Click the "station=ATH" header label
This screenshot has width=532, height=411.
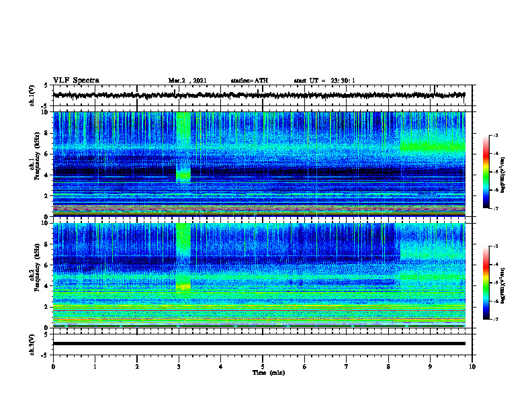(249, 81)
